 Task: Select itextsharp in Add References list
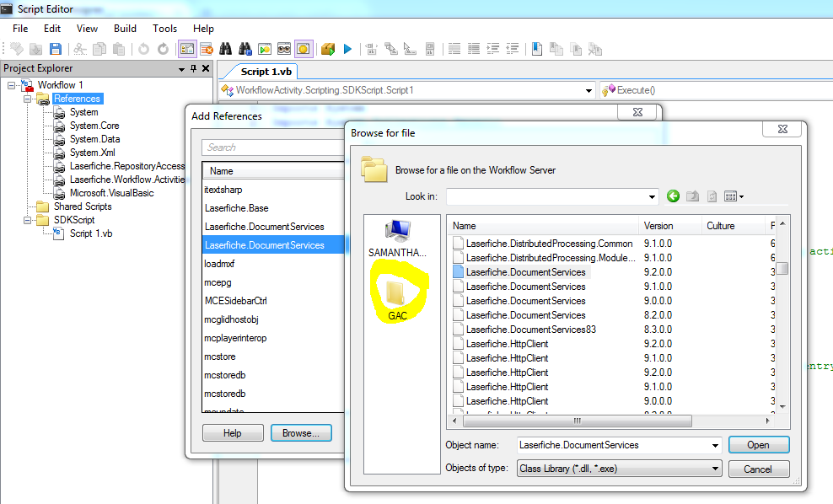point(223,190)
